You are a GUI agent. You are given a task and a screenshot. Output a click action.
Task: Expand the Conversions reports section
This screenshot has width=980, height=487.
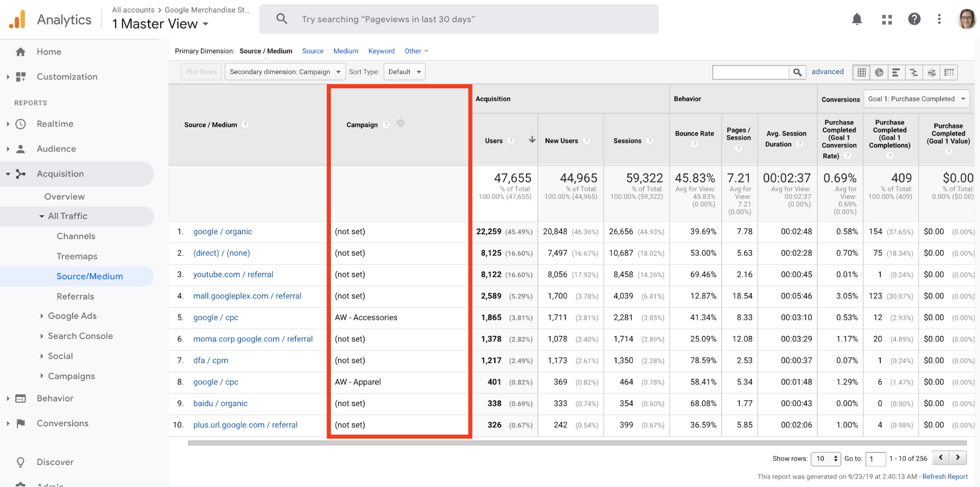(x=8, y=423)
